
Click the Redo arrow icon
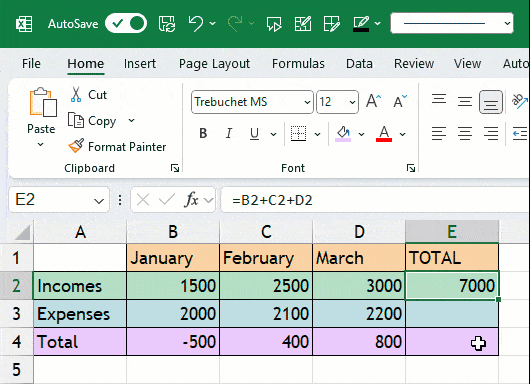235,24
